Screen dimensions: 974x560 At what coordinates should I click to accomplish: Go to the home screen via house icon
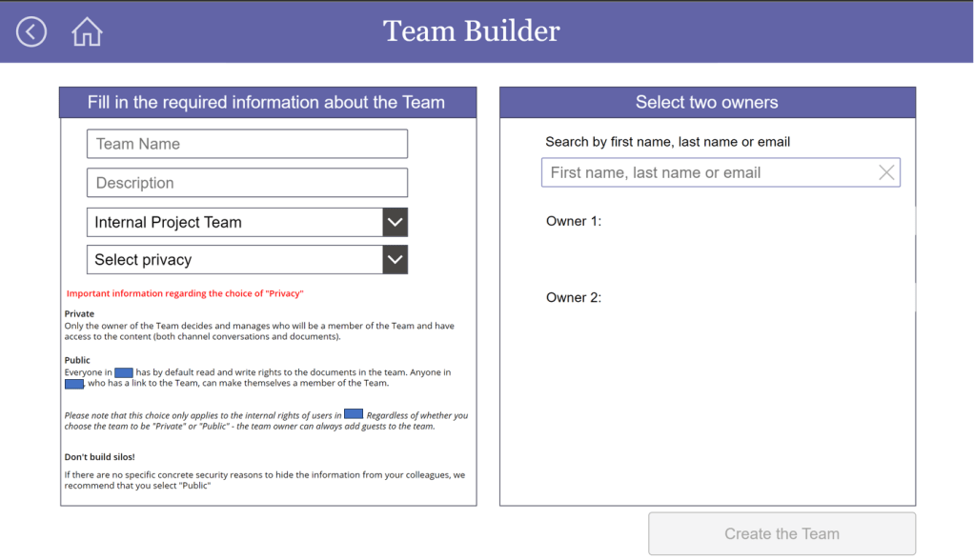click(x=87, y=31)
